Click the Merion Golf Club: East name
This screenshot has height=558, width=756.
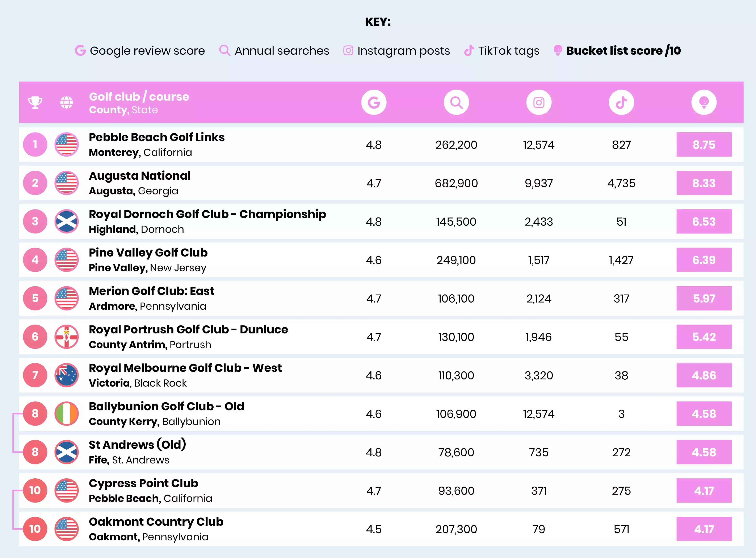point(152,291)
